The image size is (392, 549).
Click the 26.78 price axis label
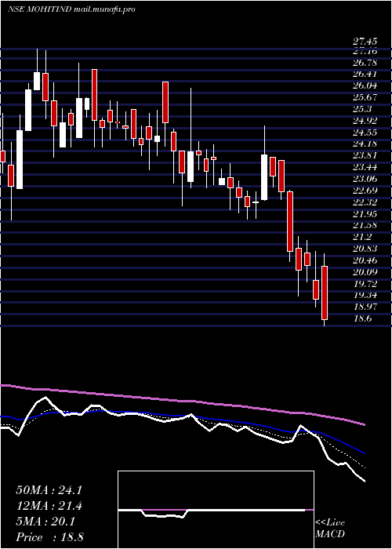(x=366, y=63)
